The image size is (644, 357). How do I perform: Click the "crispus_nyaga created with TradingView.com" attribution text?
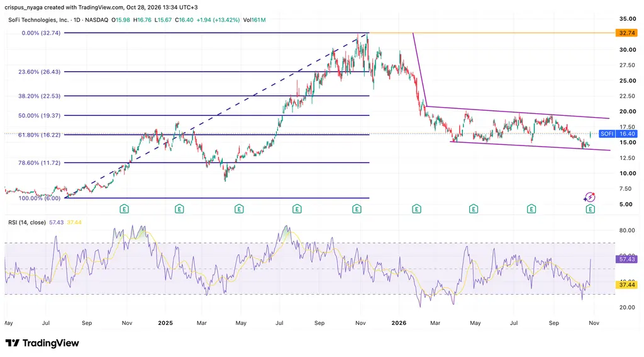(64, 8)
